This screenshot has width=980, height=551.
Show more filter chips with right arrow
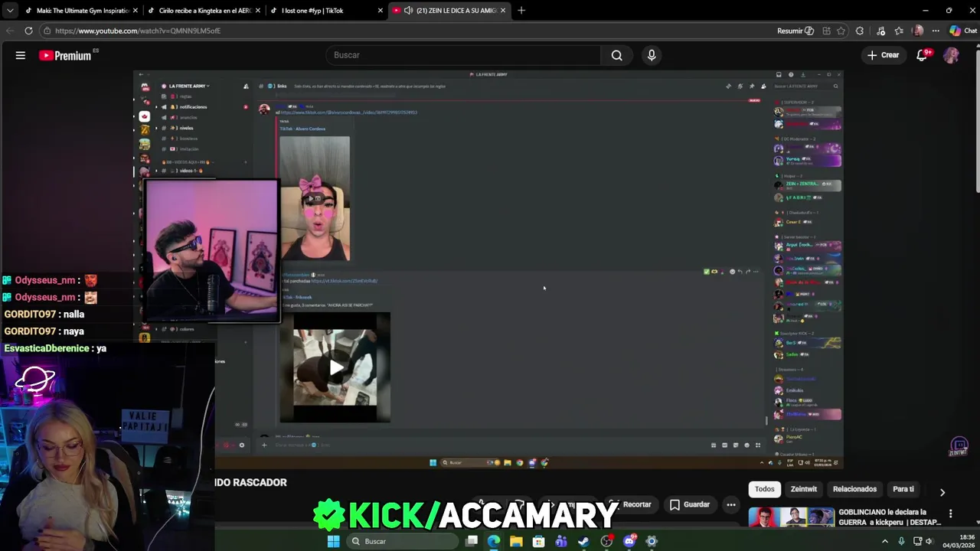coord(942,492)
